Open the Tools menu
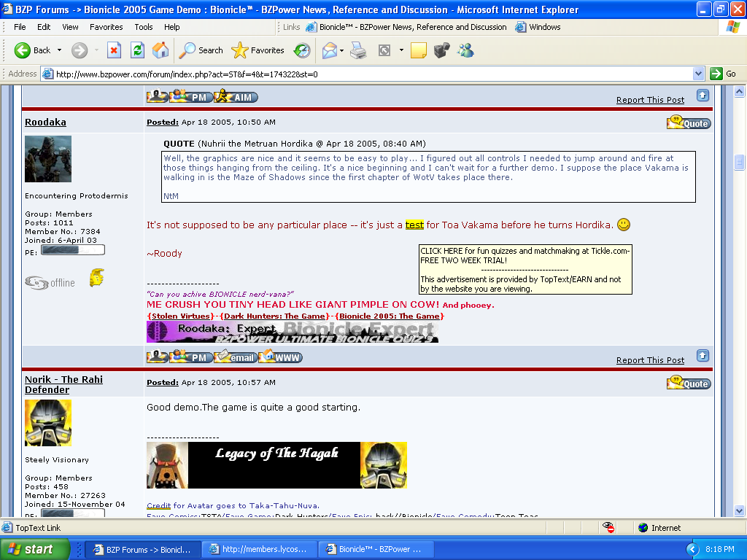747x560 pixels. (x=144, y=27)
